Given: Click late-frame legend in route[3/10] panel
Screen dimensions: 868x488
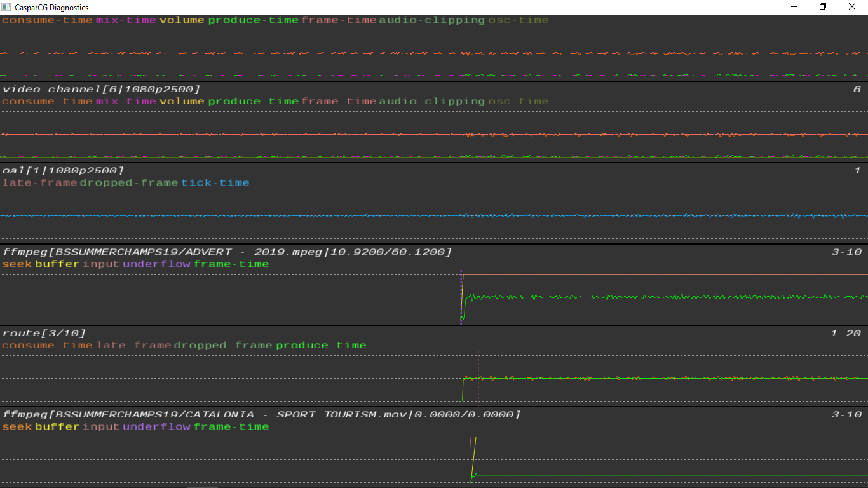Looking at the screenshot, I should tap(134, 346).
